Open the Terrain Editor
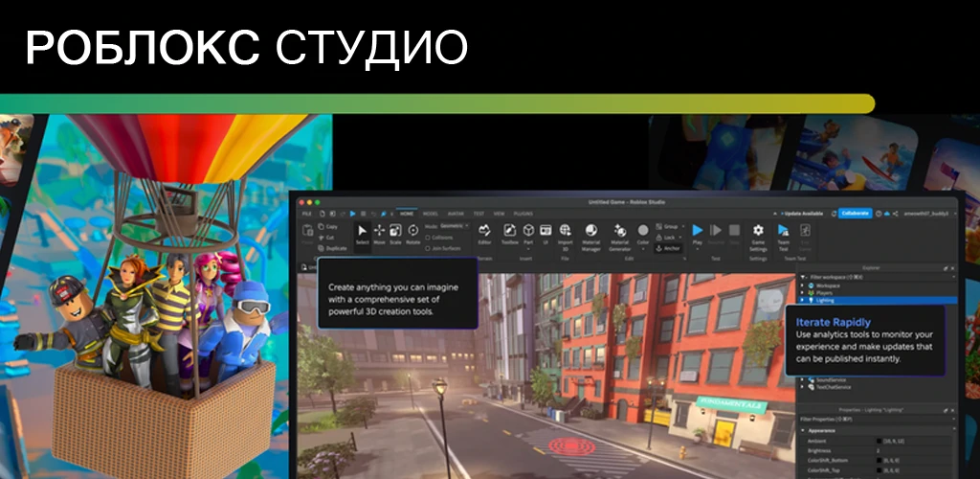Viewport: 980px width, 479px height. (484, 235)
